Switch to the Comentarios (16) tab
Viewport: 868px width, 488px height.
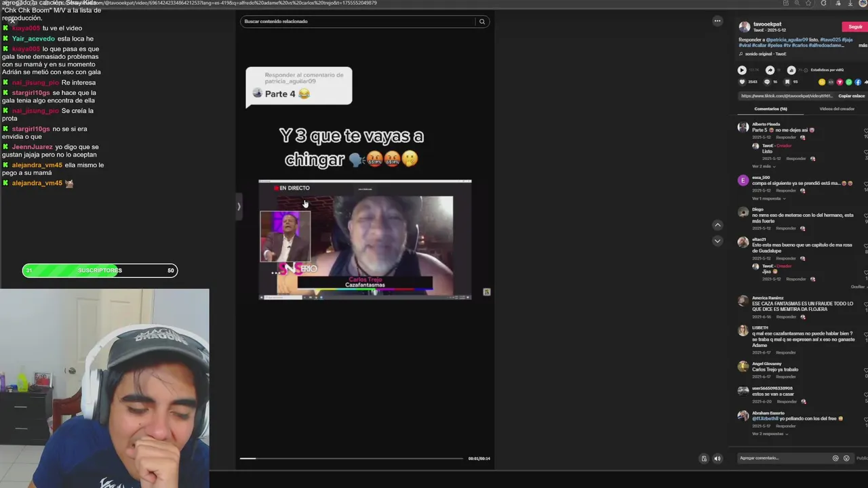(x=771, y=108)
